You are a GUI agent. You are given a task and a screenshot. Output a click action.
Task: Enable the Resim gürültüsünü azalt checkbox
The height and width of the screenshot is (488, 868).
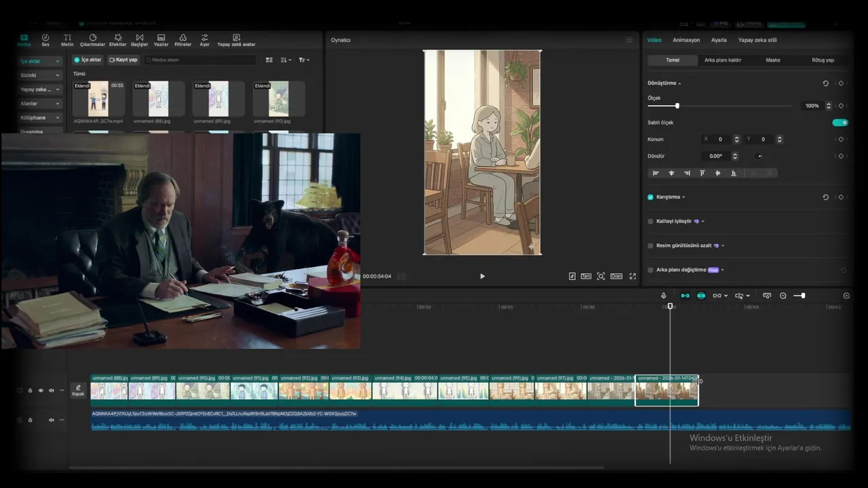click(x=650, y=245)
